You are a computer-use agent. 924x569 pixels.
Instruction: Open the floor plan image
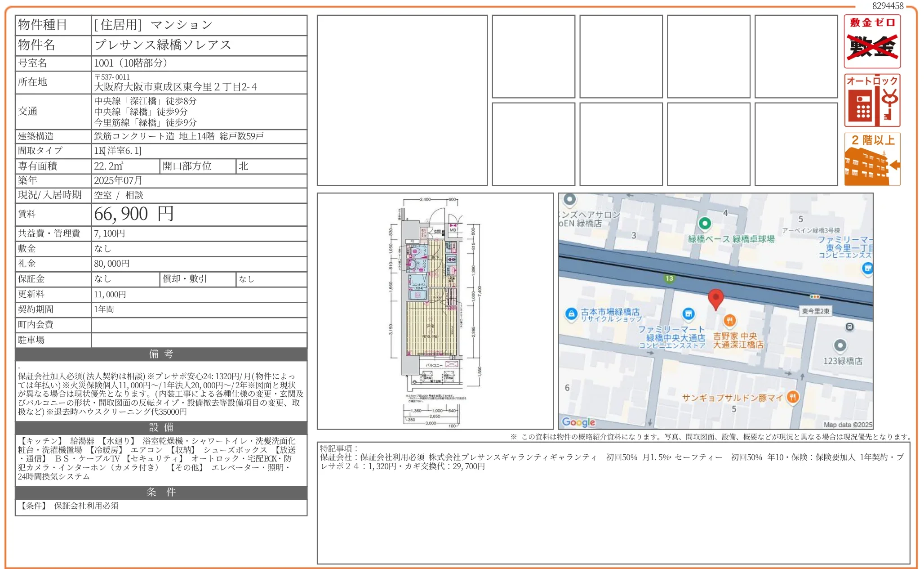click(x=435, y=311)
